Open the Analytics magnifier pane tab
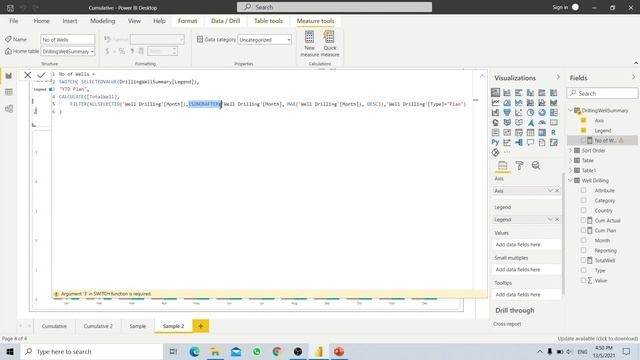 point(536,165)
